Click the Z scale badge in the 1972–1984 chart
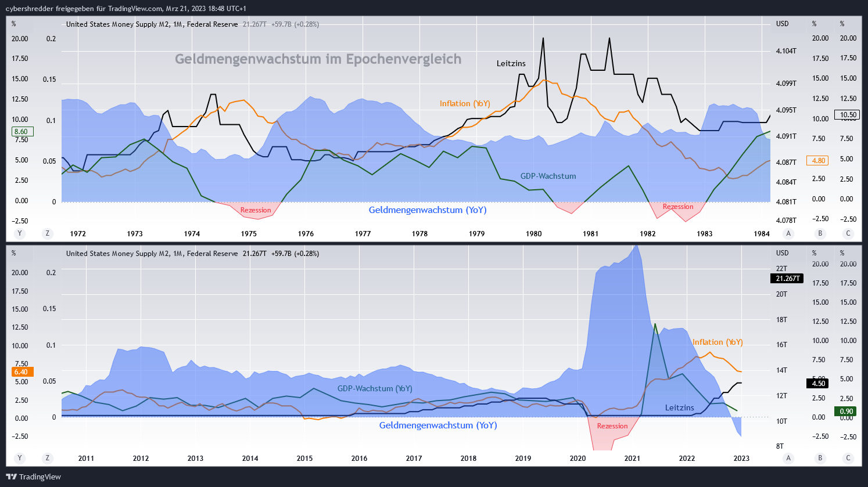The height and width of the screenshot is (487, 868). [48, 233]
